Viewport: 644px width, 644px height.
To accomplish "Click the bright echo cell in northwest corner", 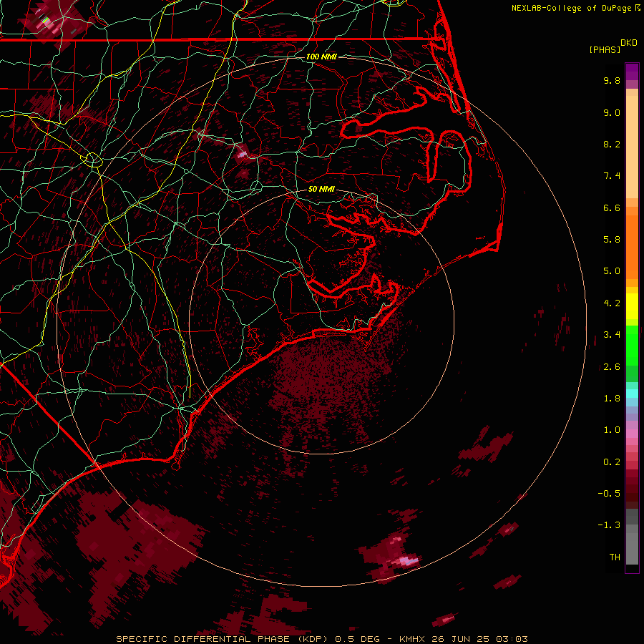I will [47, 21].
